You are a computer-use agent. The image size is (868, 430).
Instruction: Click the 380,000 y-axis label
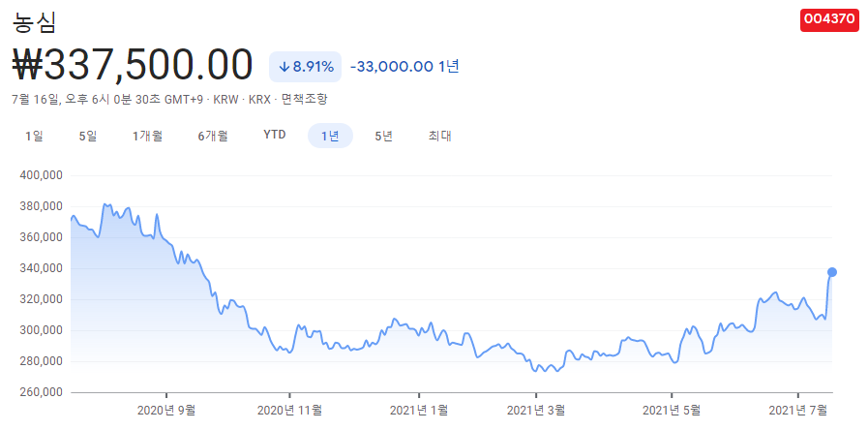tap(42, 206)
